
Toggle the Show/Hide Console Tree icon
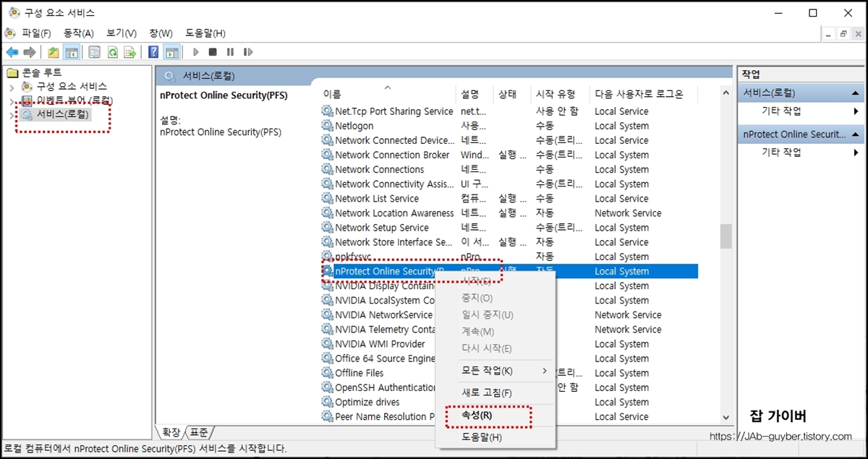(72, 52)
